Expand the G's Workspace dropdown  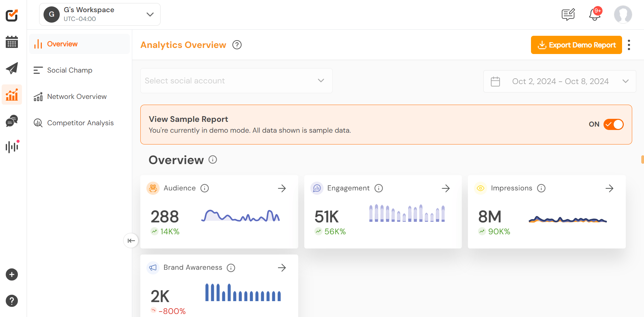point(100,15)
